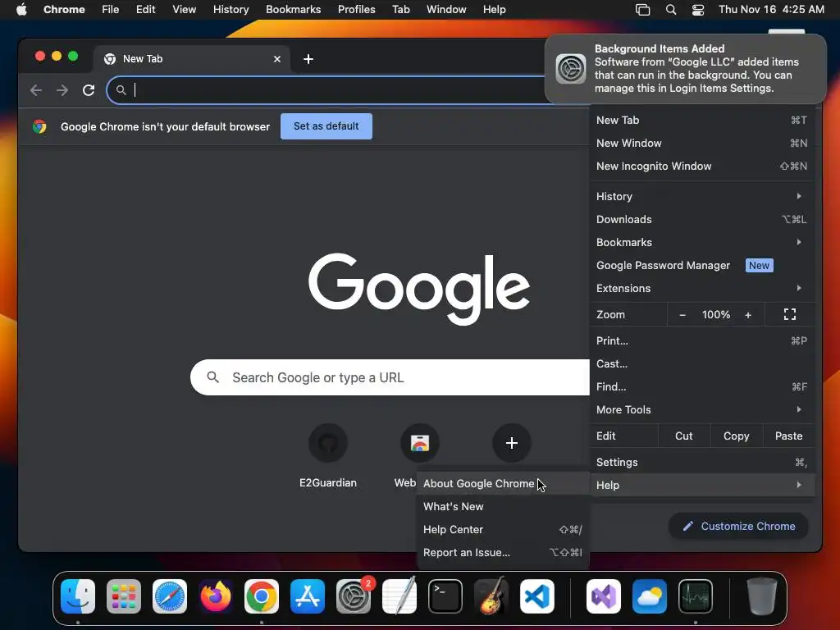
Task: Open Activity Monitor from the dock
Action: 696,596
